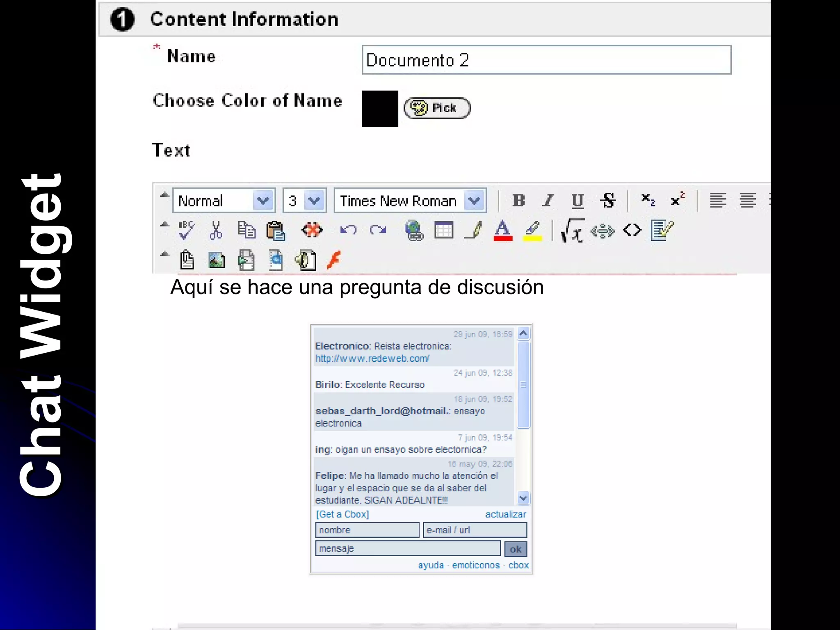
Task: Click the Redo arrow
Action: (x=378, y=230)
